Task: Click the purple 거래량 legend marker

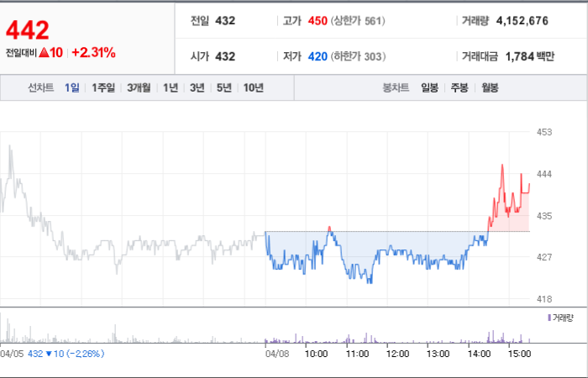Action: 549,318
